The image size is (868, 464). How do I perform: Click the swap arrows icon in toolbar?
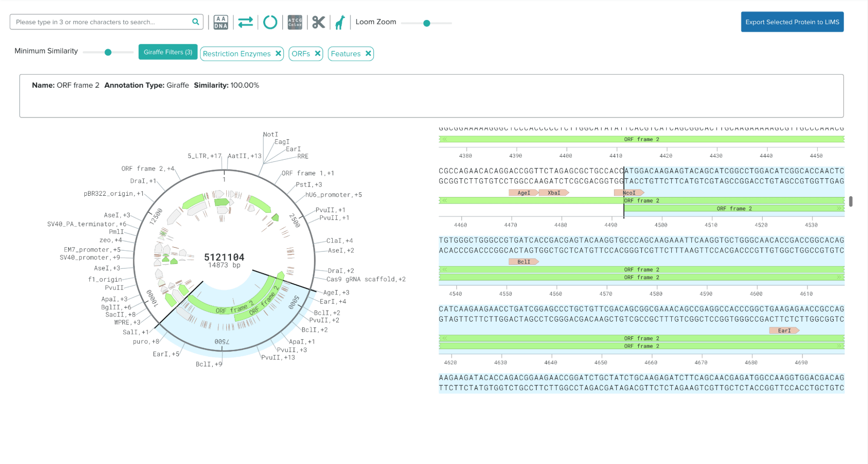point(245,22)
